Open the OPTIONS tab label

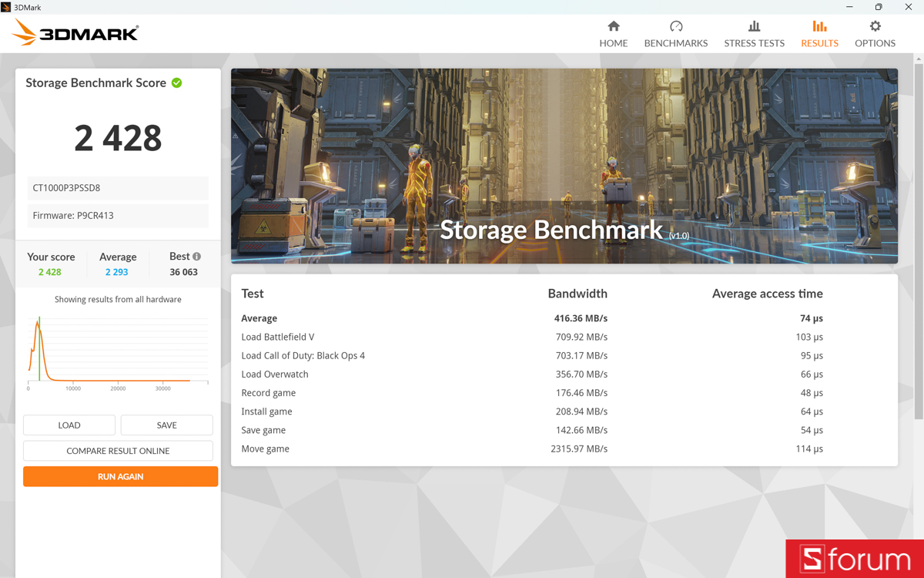(x=875, y=43)
